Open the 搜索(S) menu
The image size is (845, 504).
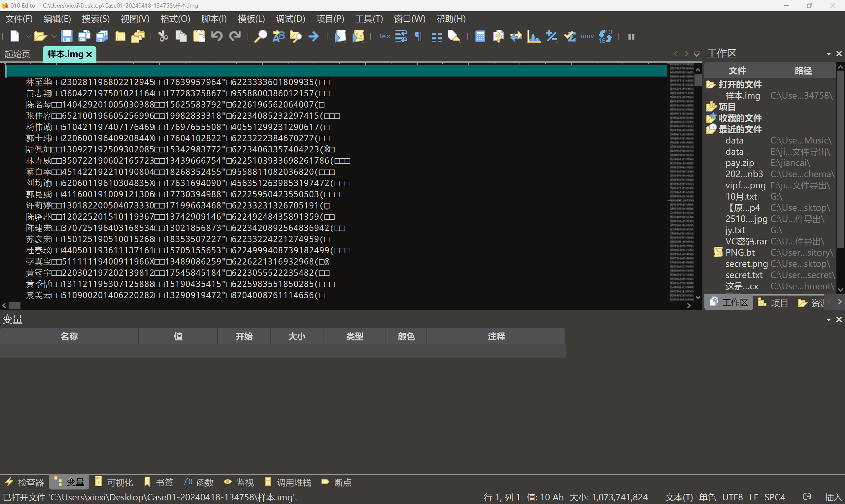click(x=96, y=19)
